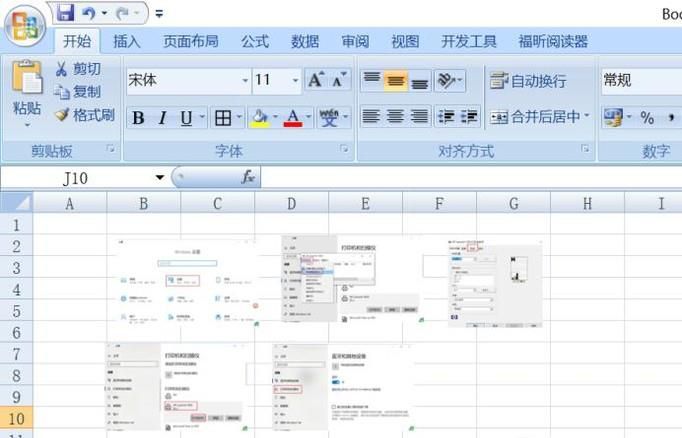Redo the last undone action
Image resolution: width=682 pixels, height=438 pixels.
pos(122,13)
